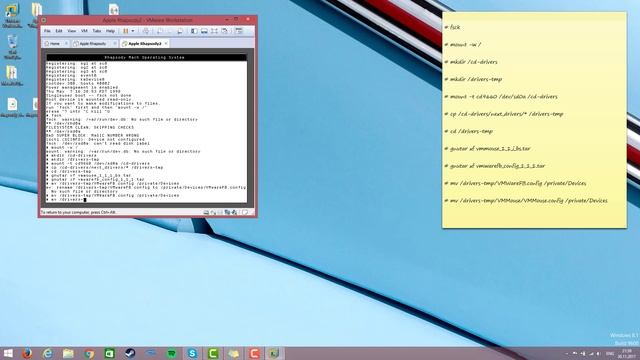Open Skype from the taskbar
The height and width of the screenshot is (360, 640).
pos(192,353)
